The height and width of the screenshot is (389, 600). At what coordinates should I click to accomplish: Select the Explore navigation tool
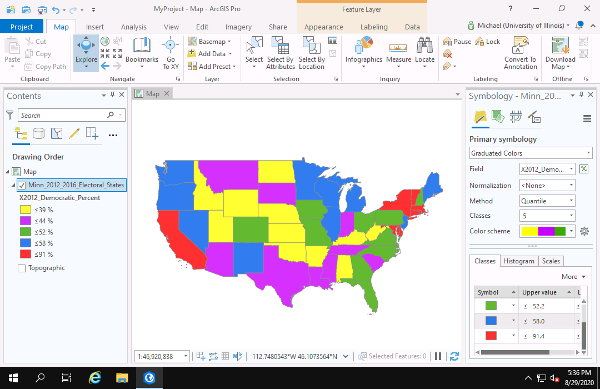[86, 53]
